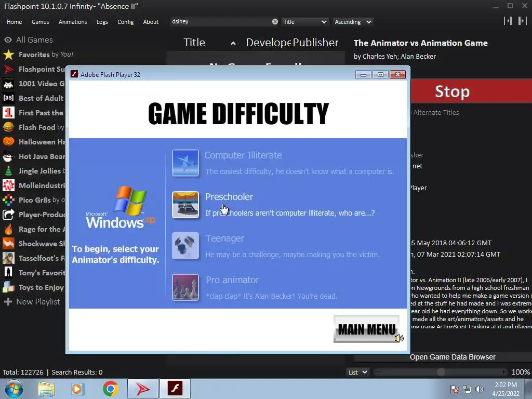Image resolution: width=532 pixels, height=399 pixels.
Task: Open the Favorites playlist star icon
Action: coord(8,55)
